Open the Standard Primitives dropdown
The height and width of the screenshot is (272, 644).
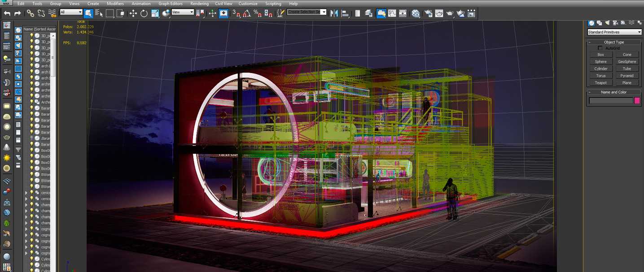614,32
